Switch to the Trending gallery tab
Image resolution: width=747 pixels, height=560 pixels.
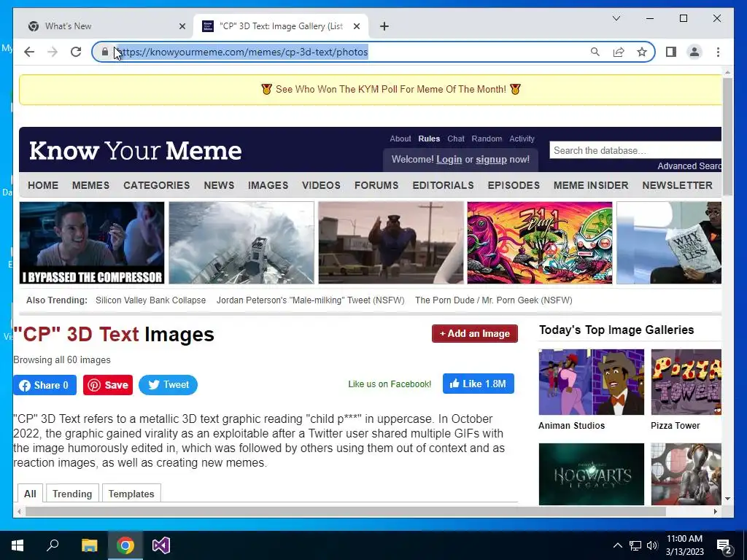72,494
